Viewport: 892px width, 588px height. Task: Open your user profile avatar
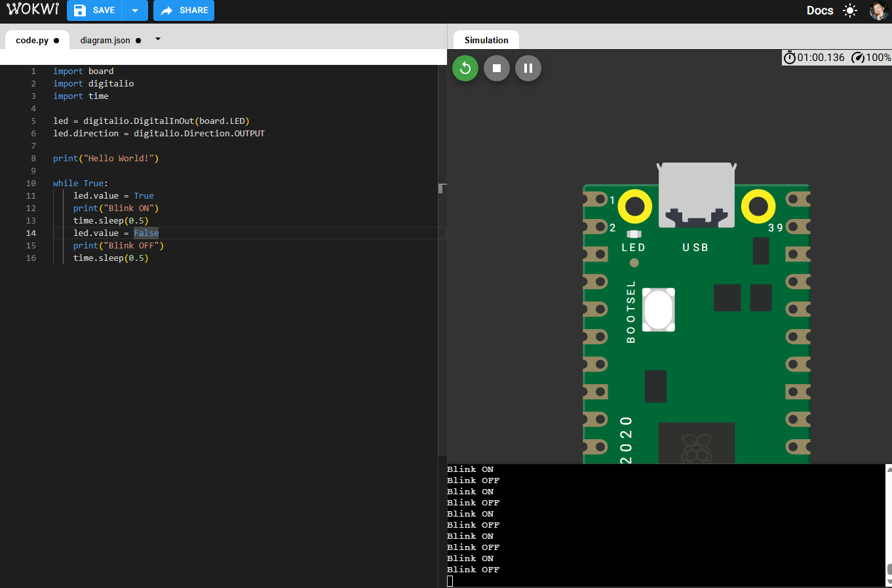coord(878,10)
